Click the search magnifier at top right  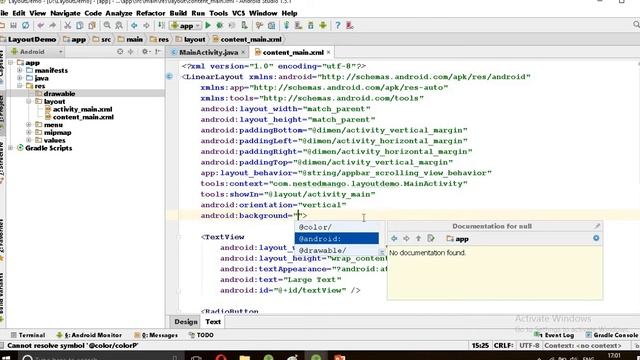(636, 25)
